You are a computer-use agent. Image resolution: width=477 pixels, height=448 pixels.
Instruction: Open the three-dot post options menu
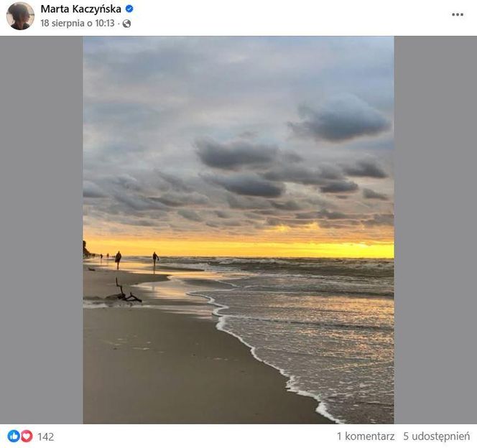click(458, 15)
